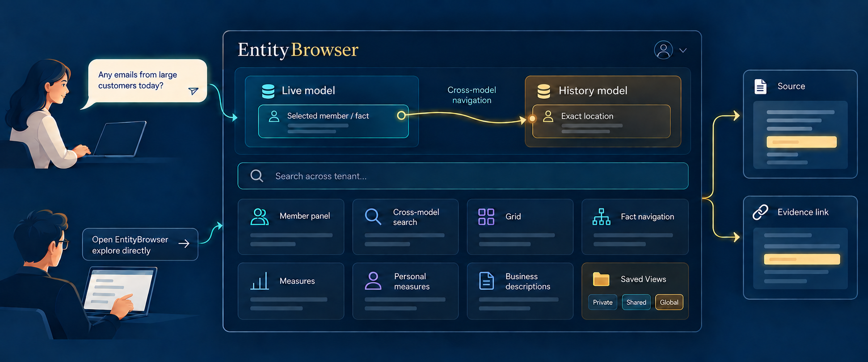
Task: Click the Business descriptions document icon
Action: tap(486, 281)
